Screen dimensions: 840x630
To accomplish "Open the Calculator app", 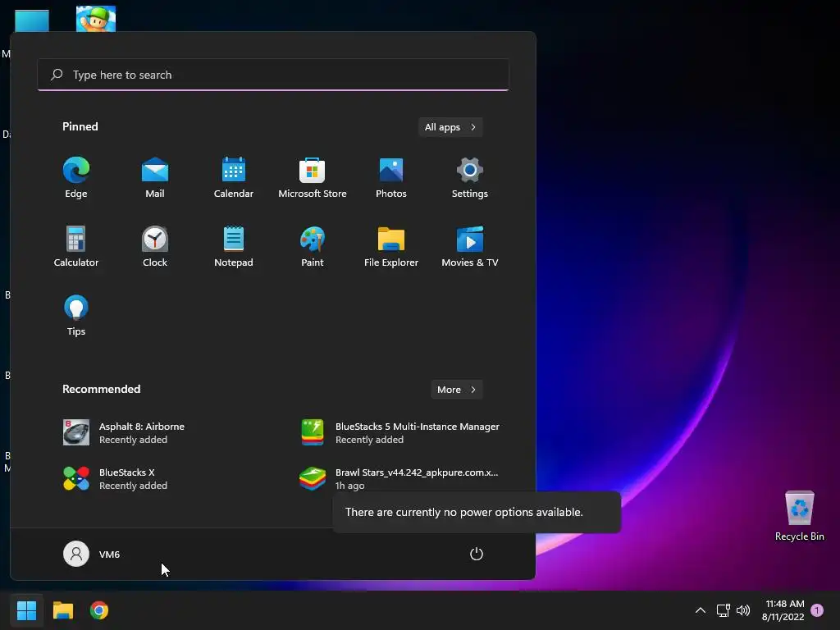I will point(76,246).
